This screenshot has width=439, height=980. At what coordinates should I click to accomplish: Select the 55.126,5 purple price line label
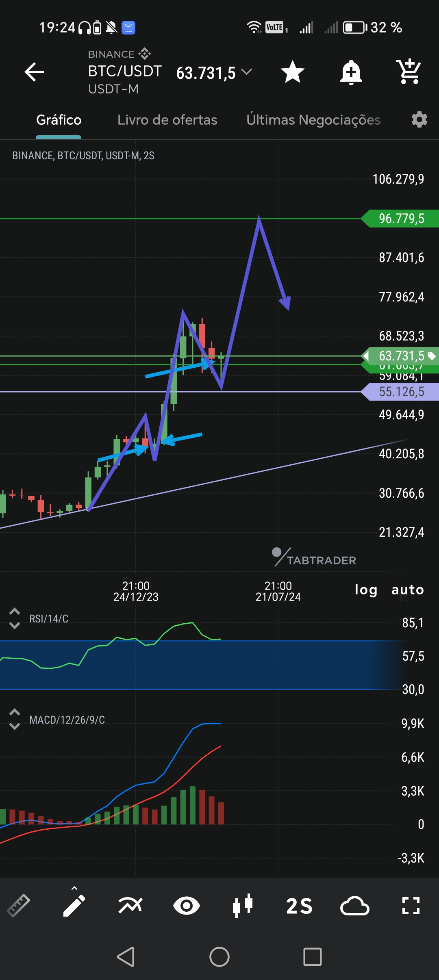click(x=400, y=392)
